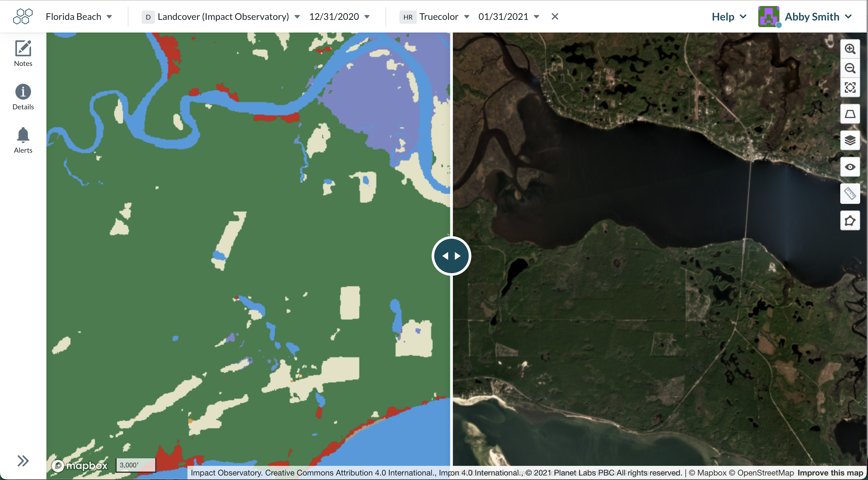
Task: Open the 12/31/2020 date dropdown
Action: (x=339, y=17)
